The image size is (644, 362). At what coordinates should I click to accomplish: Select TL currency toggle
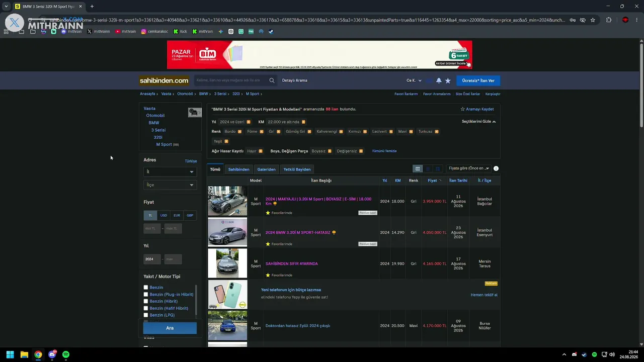click(150, 215)
